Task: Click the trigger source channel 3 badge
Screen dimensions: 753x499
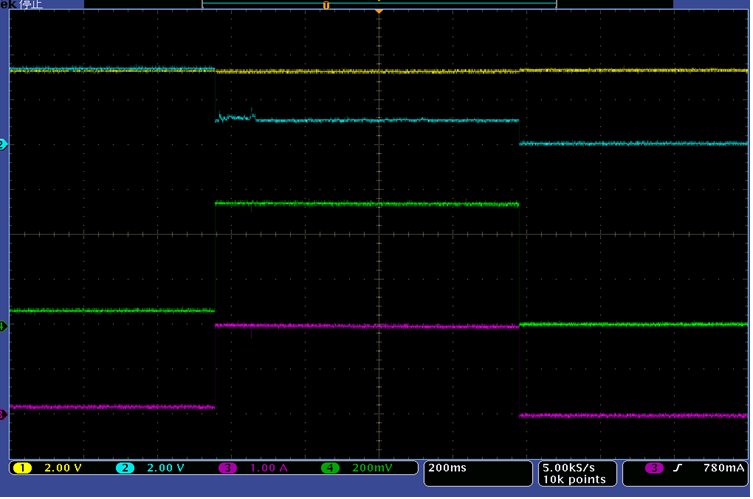Action: click(x=654, y=468)
